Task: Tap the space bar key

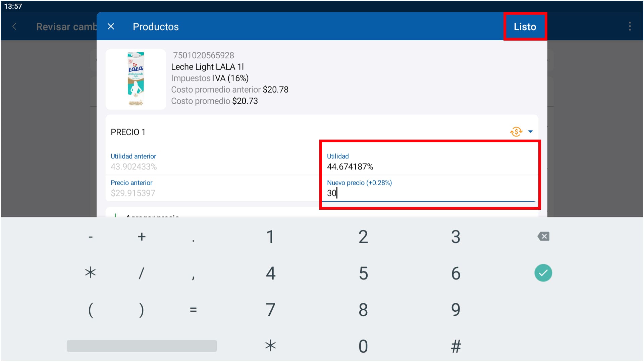Action: pyautogui.click(x=142, y=346)
